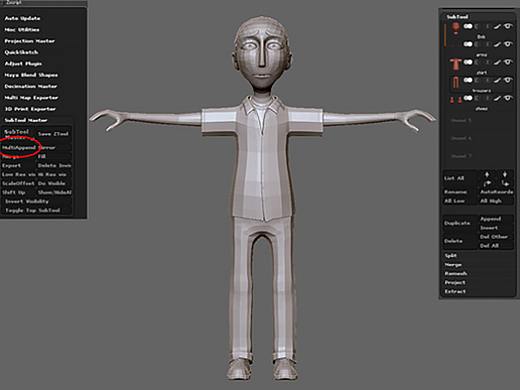Select previous subtool with the up arrow icon
Viewport: 520px width, 390px height.
[x=487, y=175]
